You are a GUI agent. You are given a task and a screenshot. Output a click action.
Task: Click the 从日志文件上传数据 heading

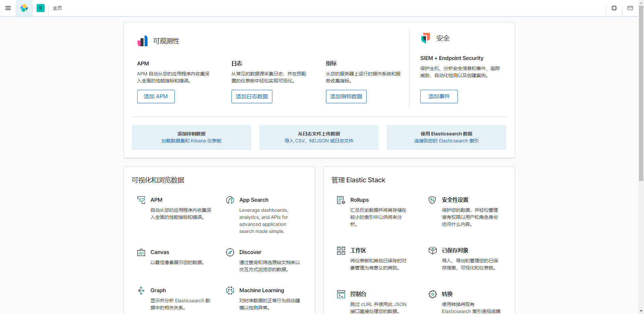(x=319, y=134)
